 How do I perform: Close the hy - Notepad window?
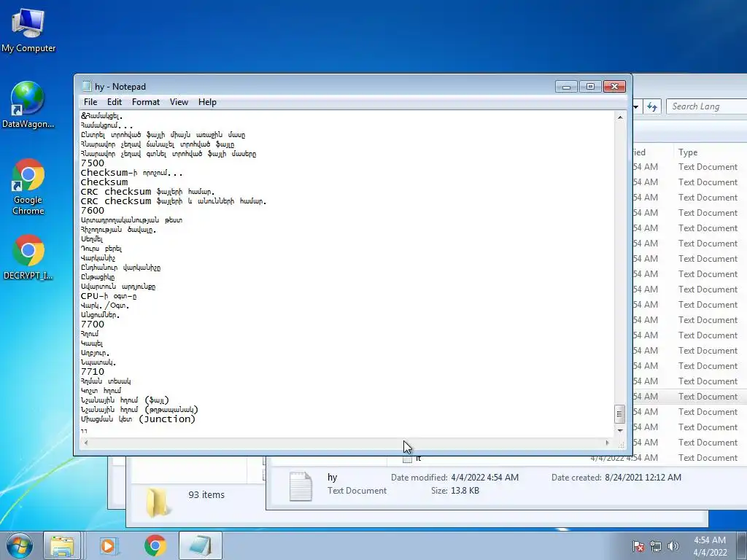(x=614, y=87)
